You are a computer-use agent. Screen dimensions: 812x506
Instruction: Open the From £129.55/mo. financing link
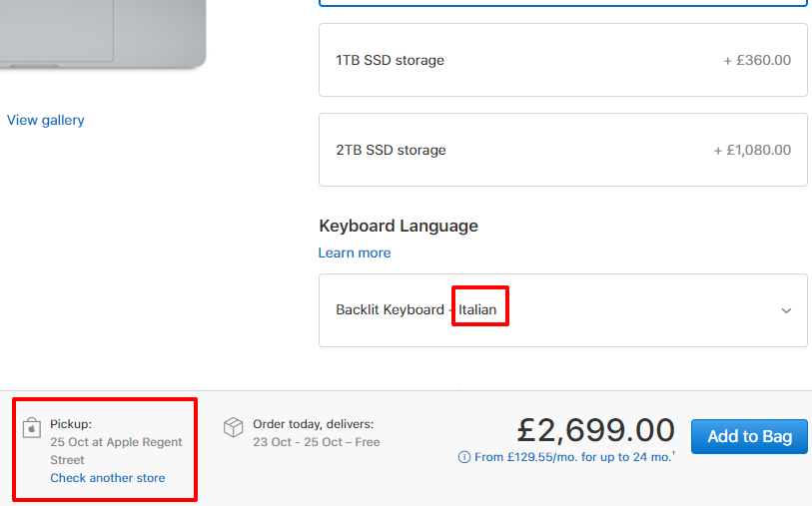tap(574, 457)
